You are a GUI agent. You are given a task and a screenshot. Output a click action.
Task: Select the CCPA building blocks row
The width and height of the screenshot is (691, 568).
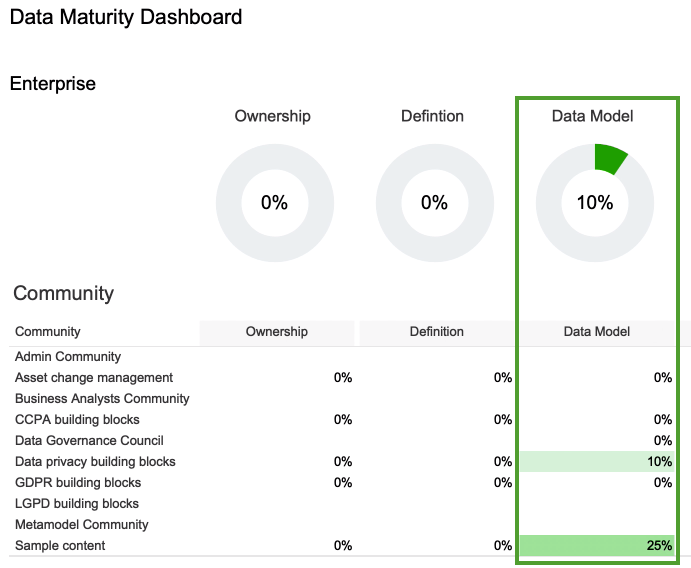tap(77, 420)
